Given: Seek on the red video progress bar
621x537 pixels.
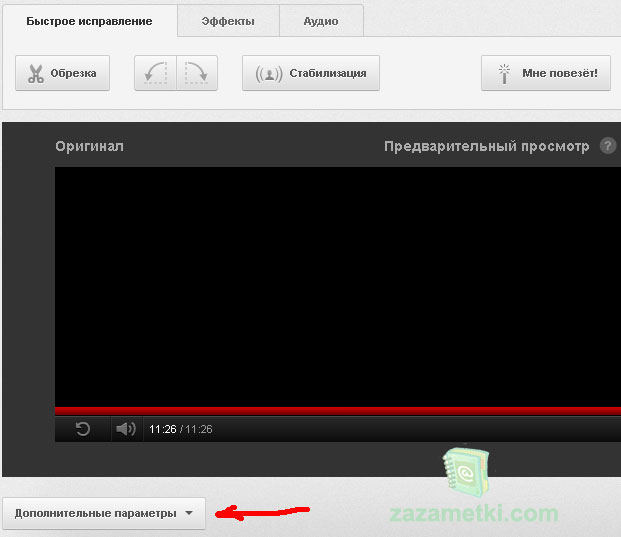Looking at the screenshot, I should (x=338, y=411).
